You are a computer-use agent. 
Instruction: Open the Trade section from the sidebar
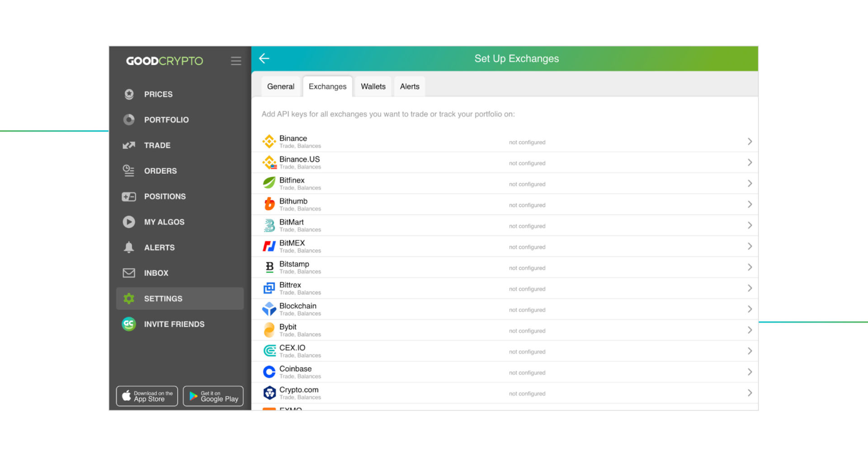(x=157, y=145)
